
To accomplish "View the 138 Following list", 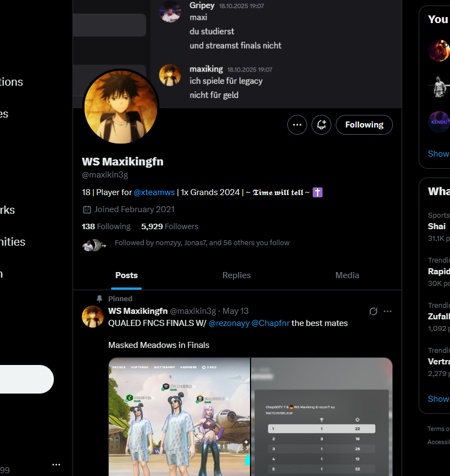I will point(106,226).
